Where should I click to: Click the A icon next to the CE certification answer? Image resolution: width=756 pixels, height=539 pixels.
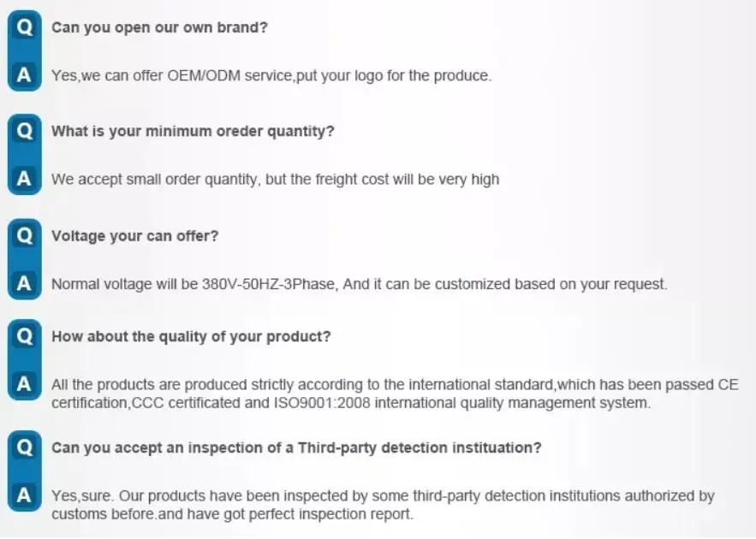[25, 384]
